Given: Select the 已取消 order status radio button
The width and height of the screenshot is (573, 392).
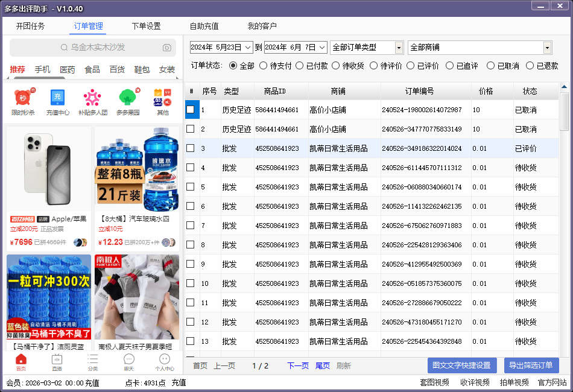Looking at the screenshot, I should tap(490, 66).
